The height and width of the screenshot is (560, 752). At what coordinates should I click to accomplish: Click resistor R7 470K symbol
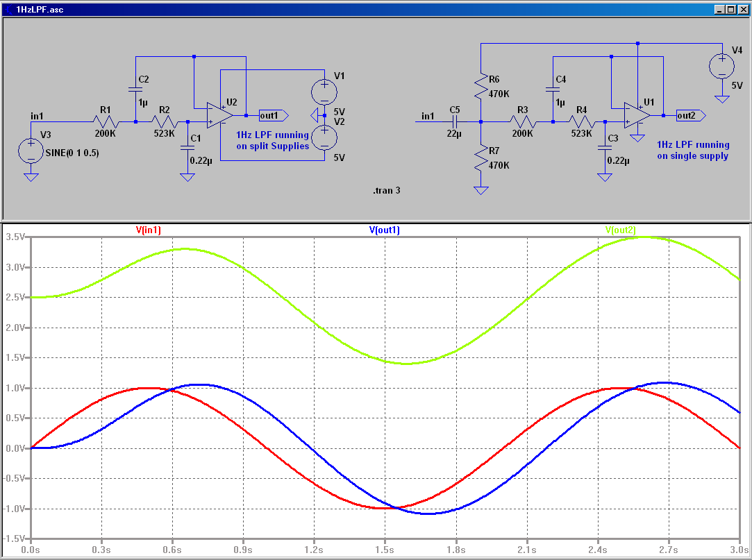(x=481, y=158)
